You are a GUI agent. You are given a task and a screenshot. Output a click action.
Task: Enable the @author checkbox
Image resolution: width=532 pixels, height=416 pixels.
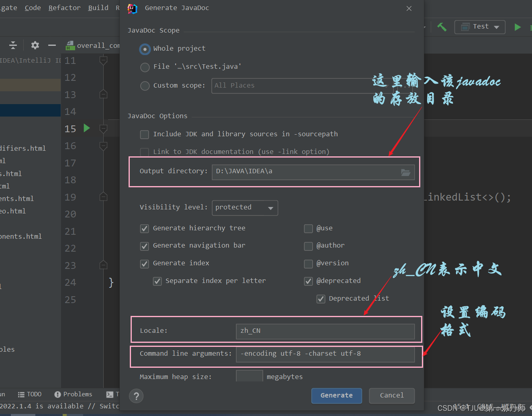click(308, 246)
